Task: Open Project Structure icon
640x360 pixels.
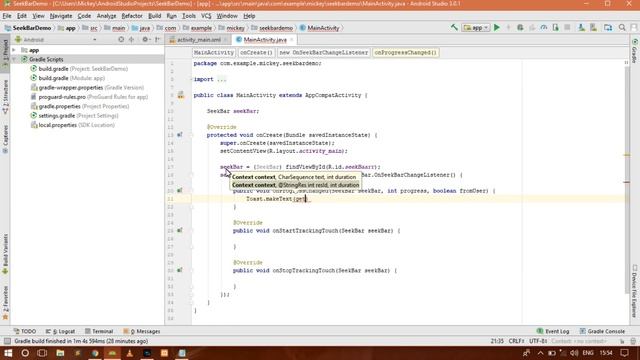Action: click(x=608, y=27)
